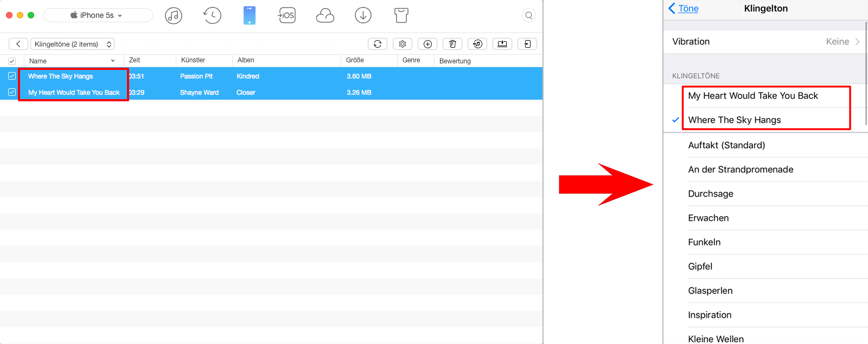Expand the Klingeltöne category dropdown
The height and width of the screenshot is (344, 868).
(72, 44)
